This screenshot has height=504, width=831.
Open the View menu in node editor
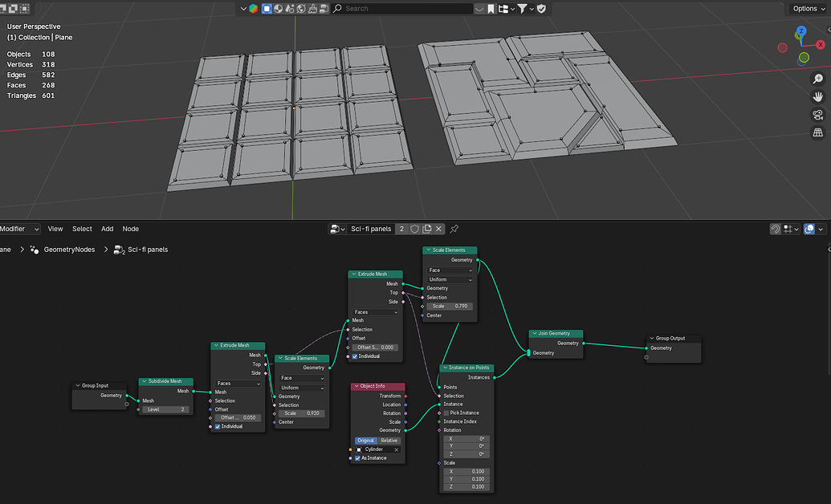[x=55, y=229]
